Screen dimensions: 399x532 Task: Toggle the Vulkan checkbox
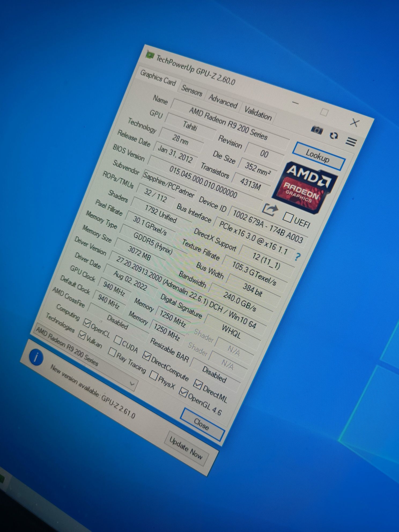pos(82,335)
